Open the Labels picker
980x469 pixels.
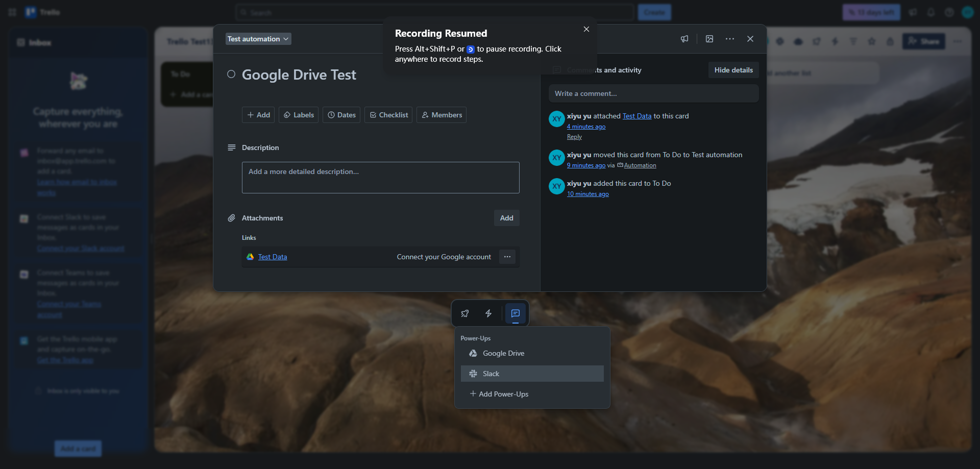pyautogui.click(x=299, y=115)
